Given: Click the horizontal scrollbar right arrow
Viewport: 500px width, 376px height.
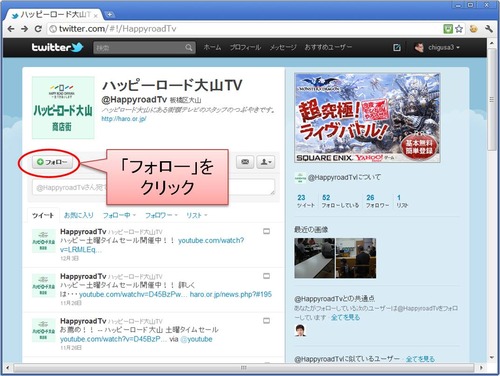Looking at the screenshot, I should pos(481,368).
